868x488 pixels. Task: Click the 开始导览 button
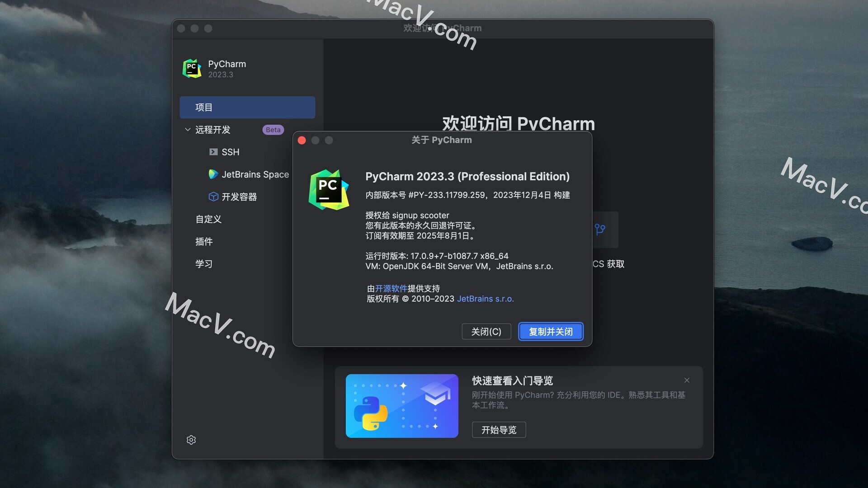(499, 430)
